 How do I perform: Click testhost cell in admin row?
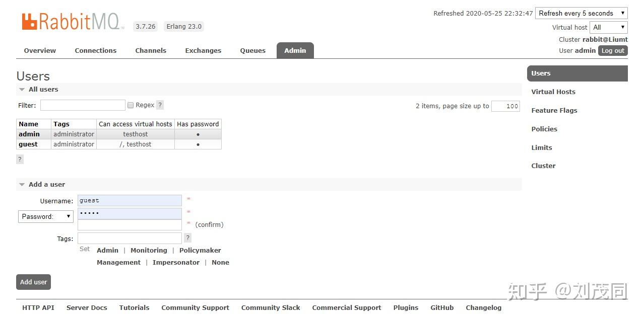(x=136, y=134)
